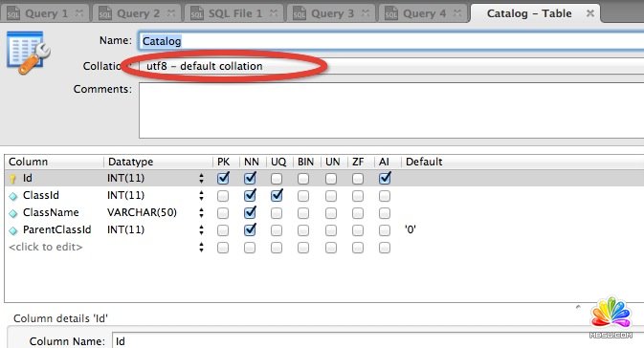Click the primary key icon of Id row
644x348 pixels.
pyautogui.click(x=12, y=179)
